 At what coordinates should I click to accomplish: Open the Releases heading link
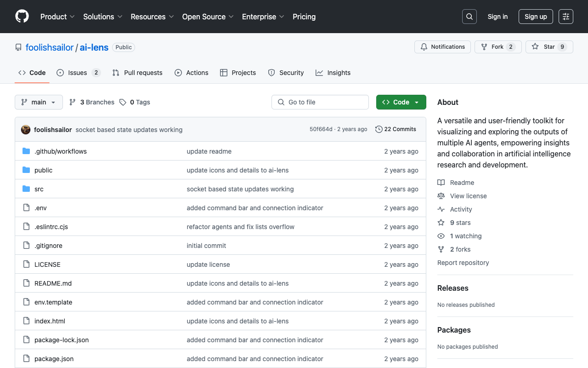coord(453,288)
